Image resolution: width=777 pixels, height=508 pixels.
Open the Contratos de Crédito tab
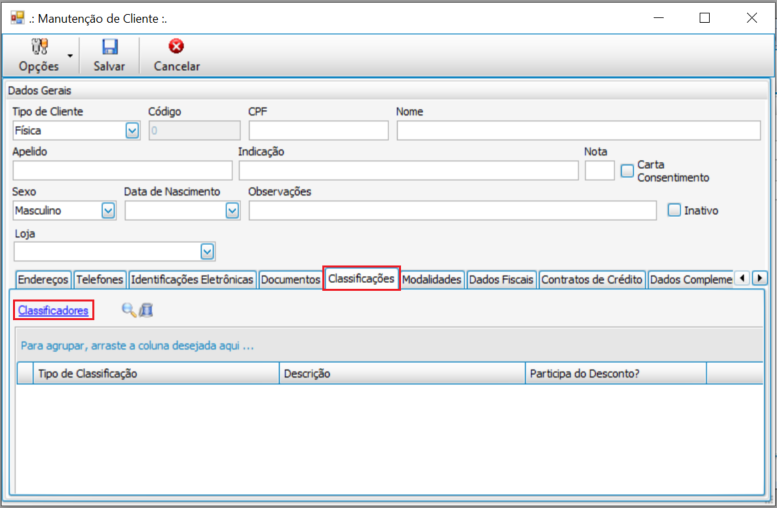(592, 280)
